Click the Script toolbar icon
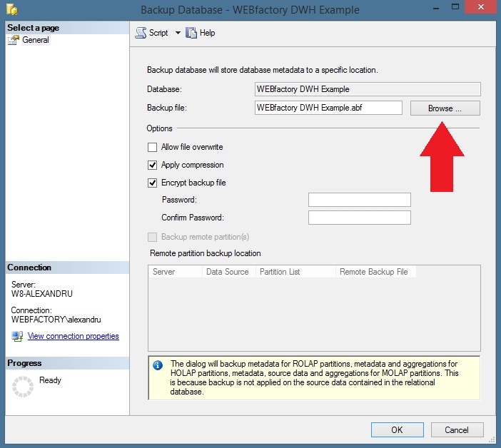The image size is (501, 448). pos(141,33)
